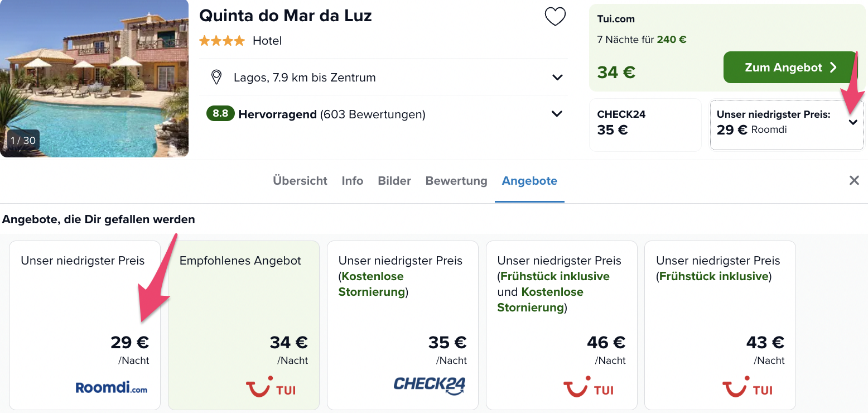Click the Roomdi.com logo
Screen dimensions: 868x413
[112, 387]
